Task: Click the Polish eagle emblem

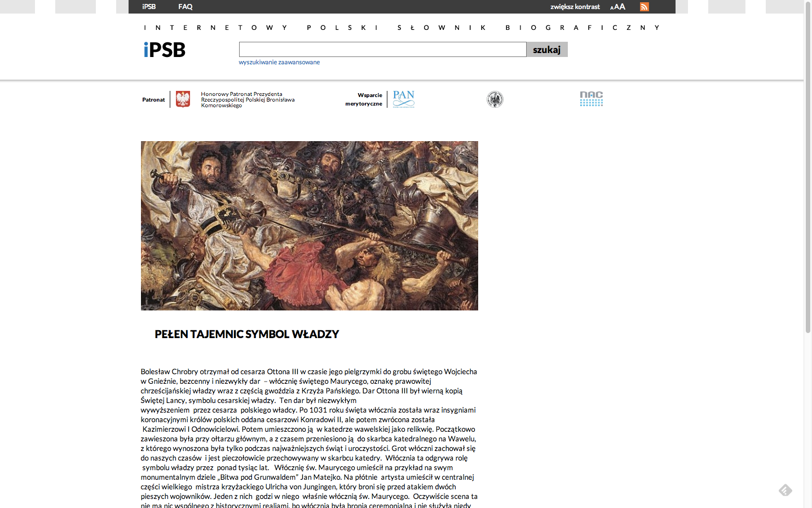Action: point(183,99)
